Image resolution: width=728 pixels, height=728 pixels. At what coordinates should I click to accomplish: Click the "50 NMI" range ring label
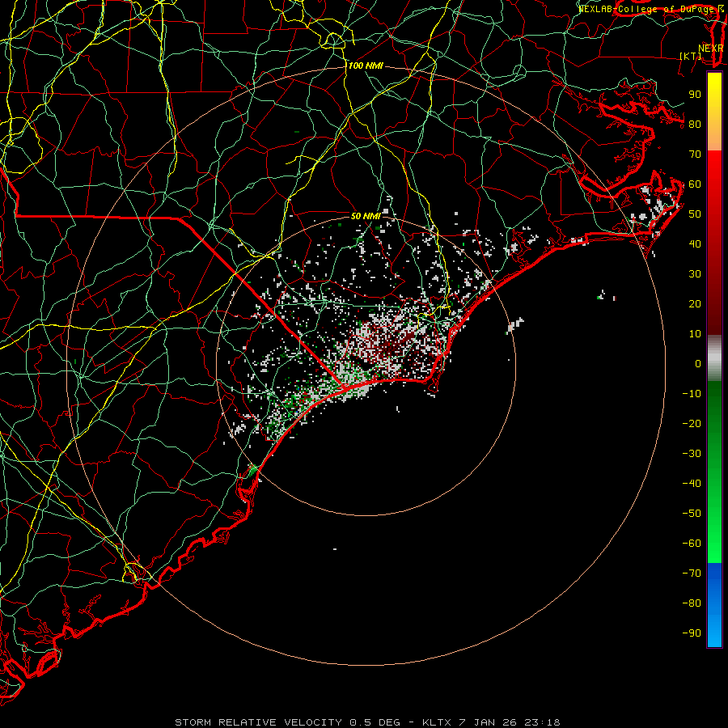pos(366,216)
